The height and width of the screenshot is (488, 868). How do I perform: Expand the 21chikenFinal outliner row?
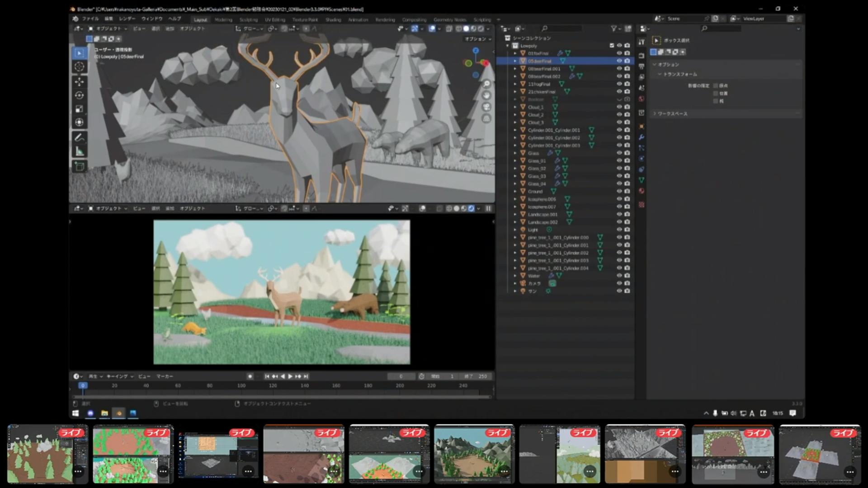coord(515,92)
